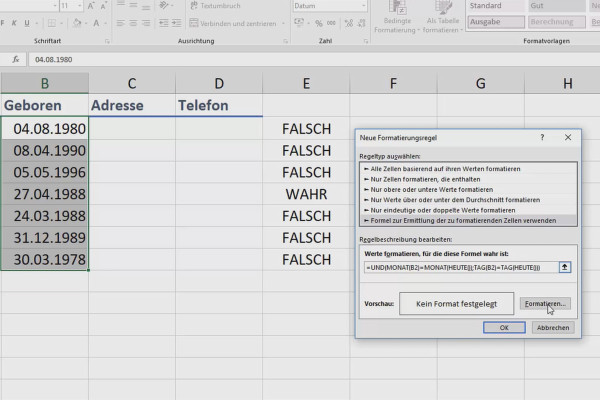
Task: Click the thousands separator (000) icon
Action: pos(331,23)
